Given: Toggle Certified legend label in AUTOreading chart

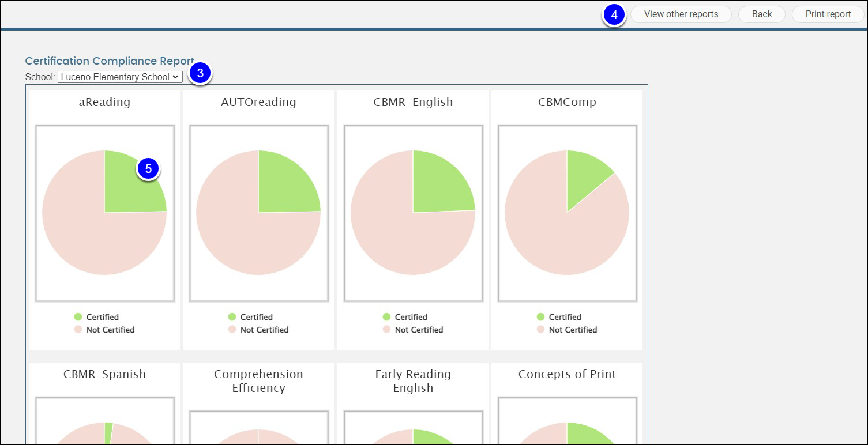Looking at the screenshot, I should pyautogui.click(x=257, y=317).
